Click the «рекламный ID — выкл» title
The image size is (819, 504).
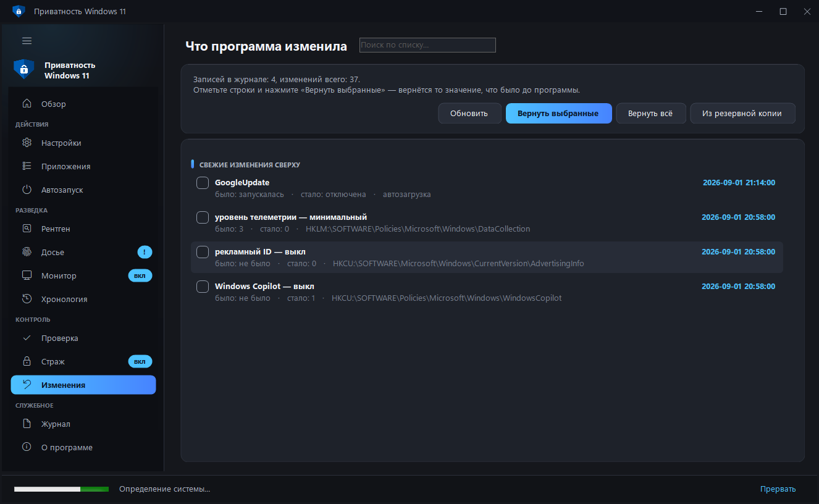point(260,251)
